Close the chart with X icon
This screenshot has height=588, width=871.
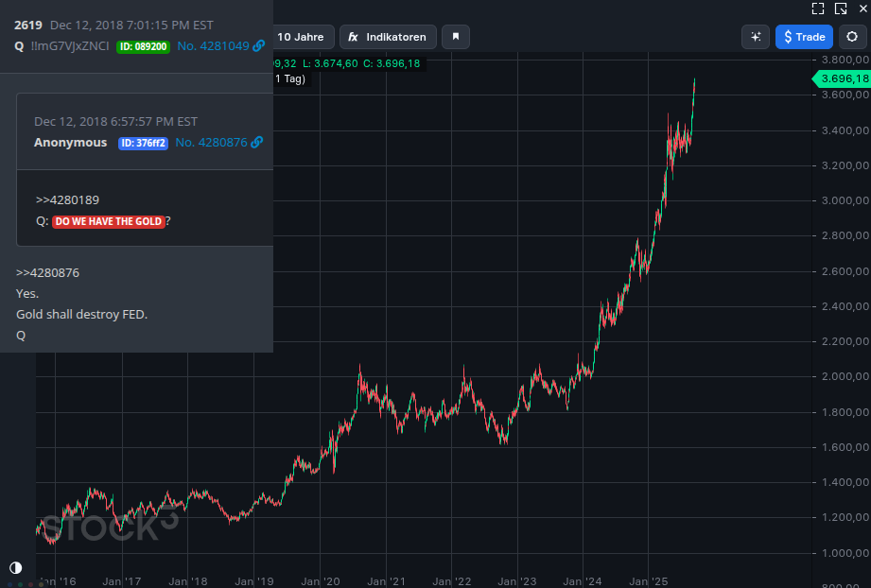[863, 9]
